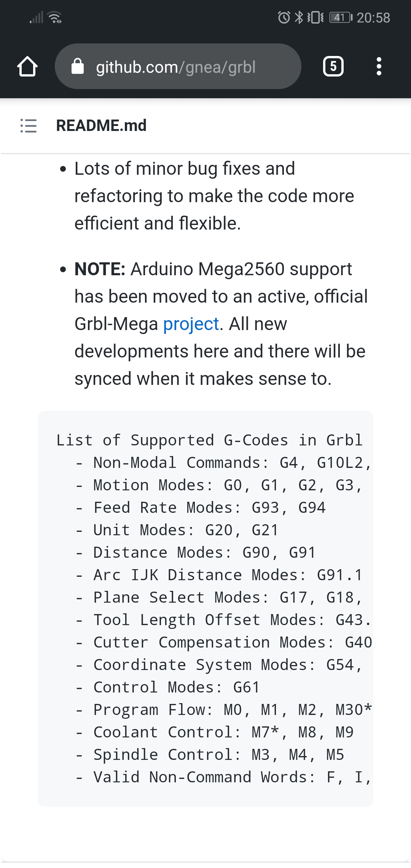
Task: Open the browser three-dot menu
Action: 379,66
